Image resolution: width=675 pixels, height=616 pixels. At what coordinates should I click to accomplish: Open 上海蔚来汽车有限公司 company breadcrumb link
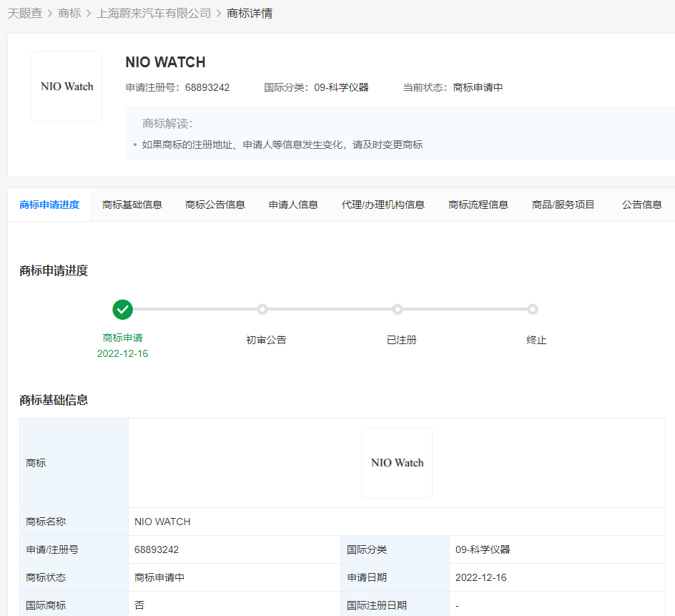[x=154, y=14]
